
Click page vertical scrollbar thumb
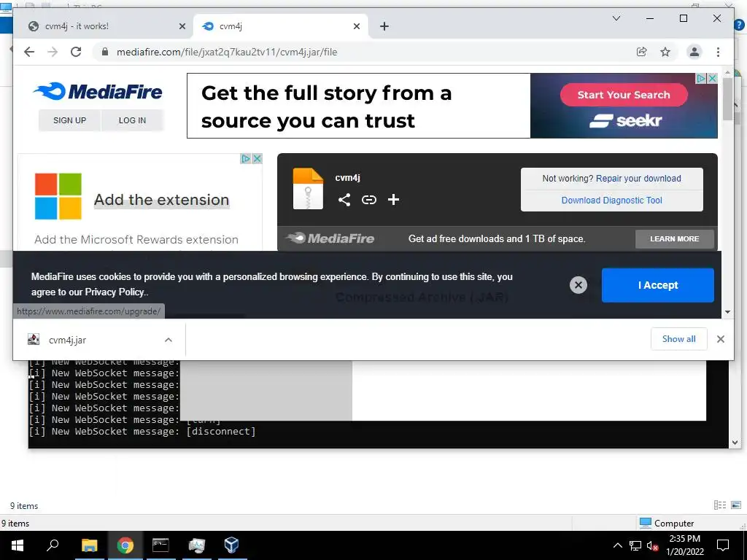[727, 98]
